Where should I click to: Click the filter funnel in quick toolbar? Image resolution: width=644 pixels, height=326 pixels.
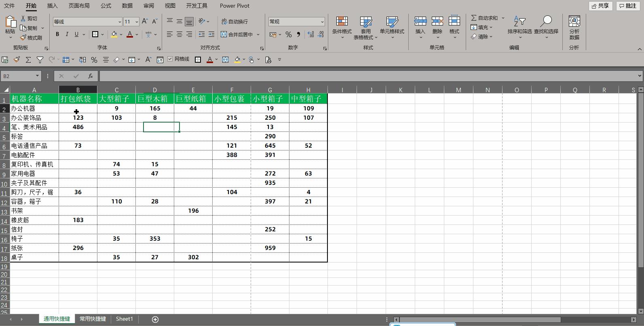point(40,60)
